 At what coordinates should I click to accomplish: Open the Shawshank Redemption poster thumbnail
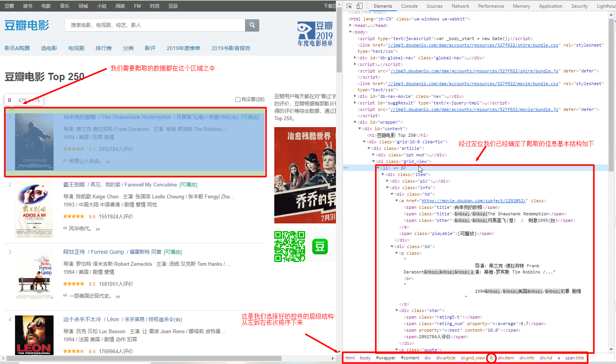point(34,142)
